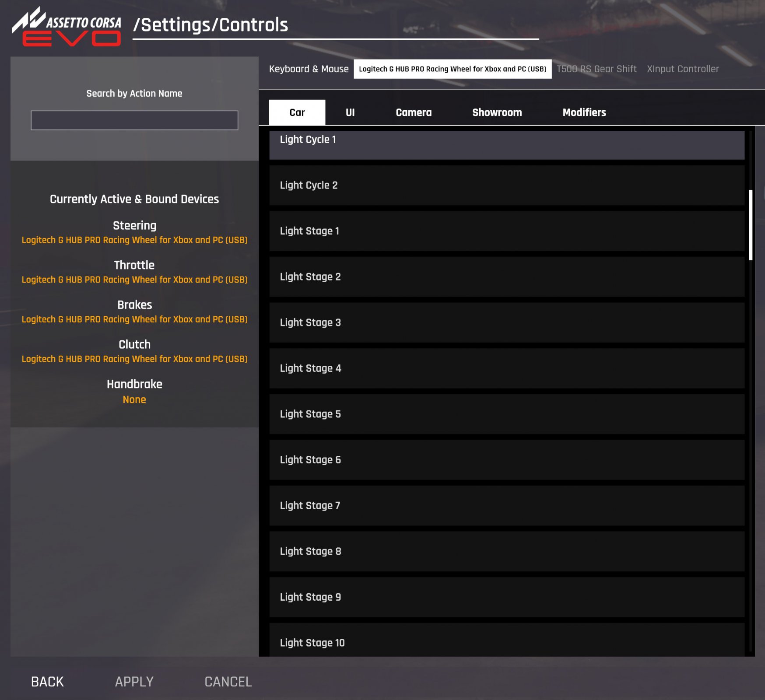Select the T500 RS Gear Shift device
Screen dimensions: 765x700
(596, 69)
